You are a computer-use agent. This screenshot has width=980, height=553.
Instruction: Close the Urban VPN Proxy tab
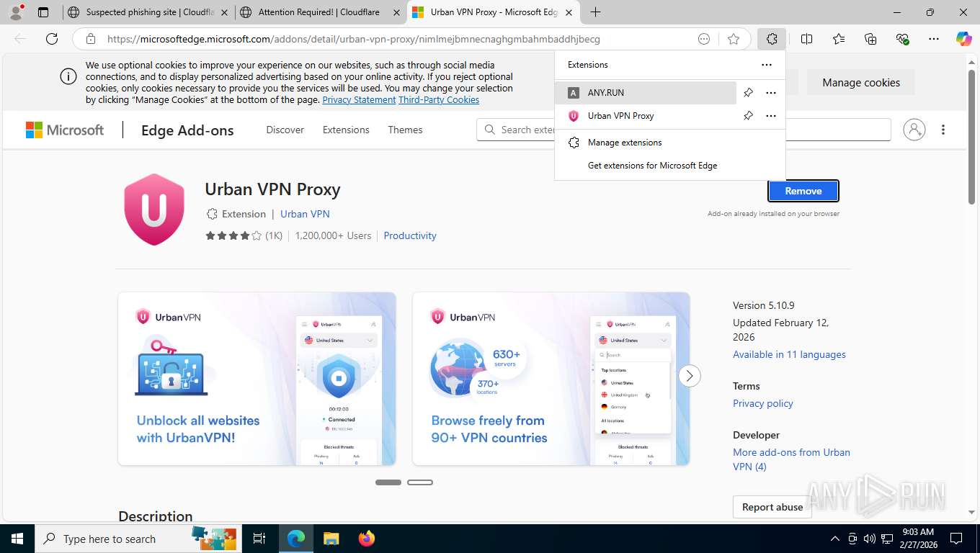click(x=569, y=12)
